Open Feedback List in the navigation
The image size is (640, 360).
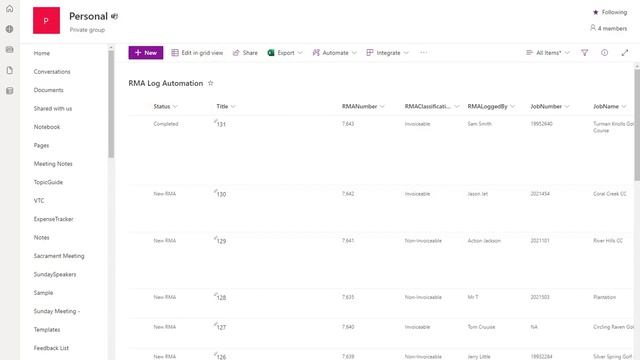pyautogui.click(x=51, y=348)
